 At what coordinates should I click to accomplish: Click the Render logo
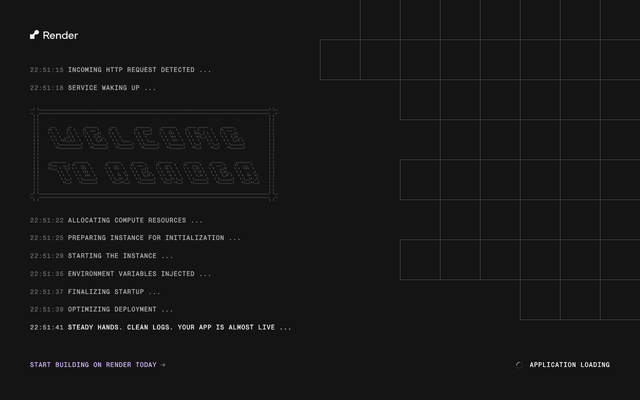pyautogui.click(x=54, y=35)
